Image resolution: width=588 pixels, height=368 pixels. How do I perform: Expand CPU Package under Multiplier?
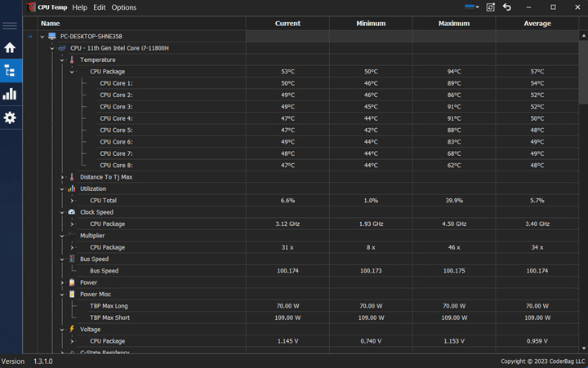click(72, 247)
